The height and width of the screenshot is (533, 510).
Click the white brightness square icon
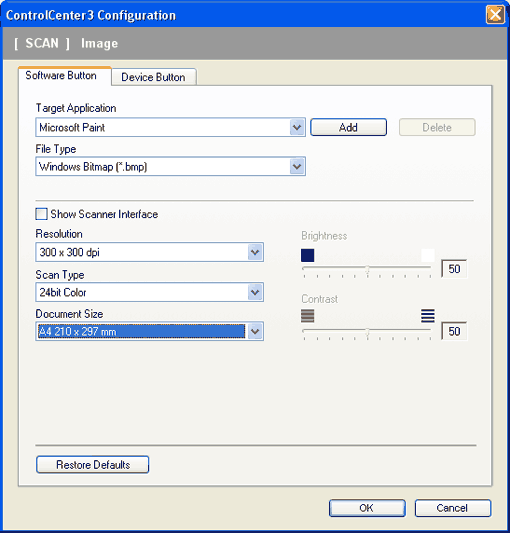428,255
